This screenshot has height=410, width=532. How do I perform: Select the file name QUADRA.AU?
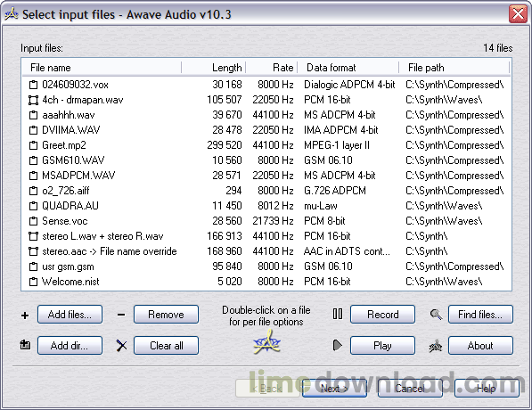[x=70, y=206]
